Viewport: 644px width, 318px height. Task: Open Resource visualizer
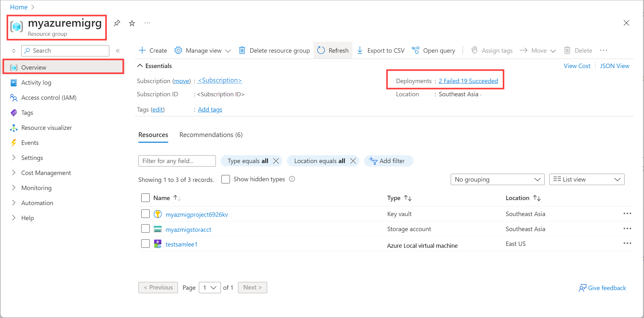(x=47, y=128)
